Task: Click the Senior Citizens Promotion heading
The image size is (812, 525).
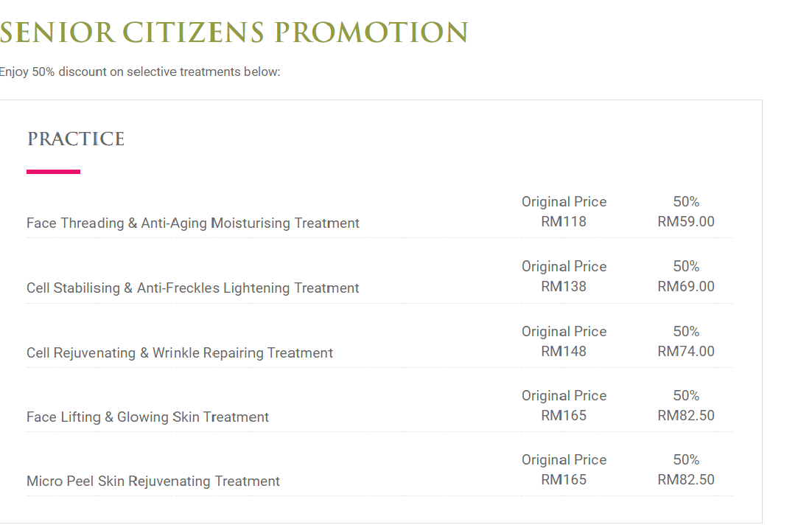Action: click(x=234, y=32)
